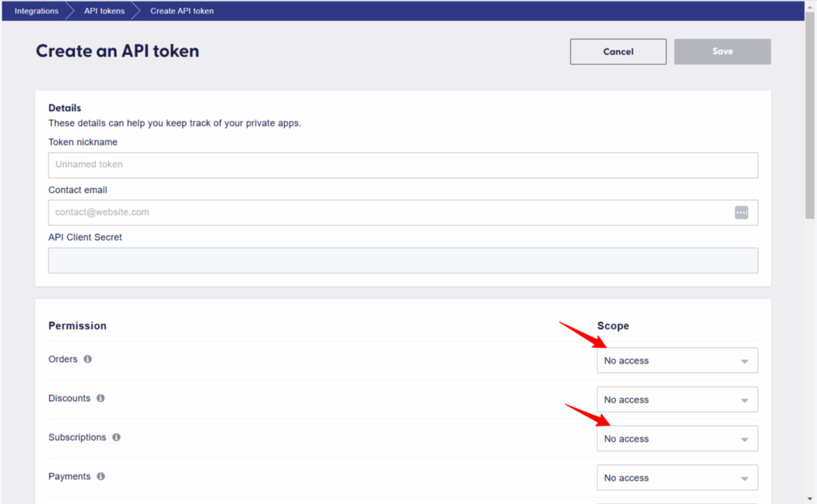Click the scrollbar down arrow
Image resolution: width=817 pixels, height=504 pixels.
click(x=809, y=497)
